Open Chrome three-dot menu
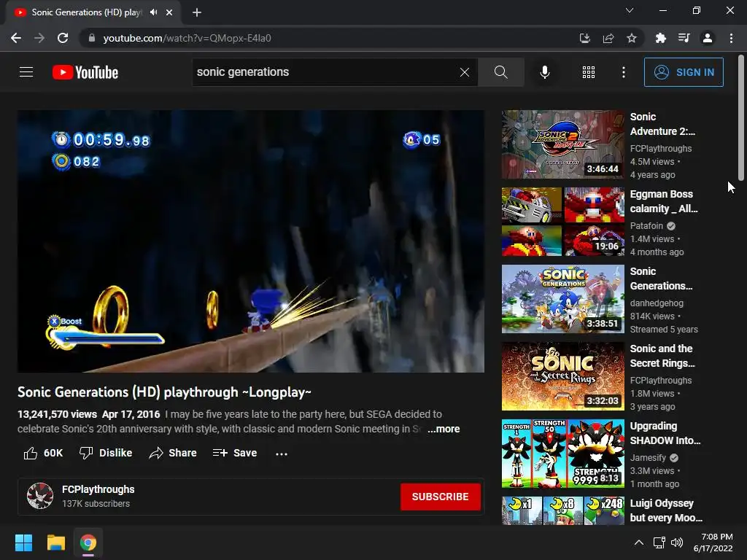 (731, 38)
